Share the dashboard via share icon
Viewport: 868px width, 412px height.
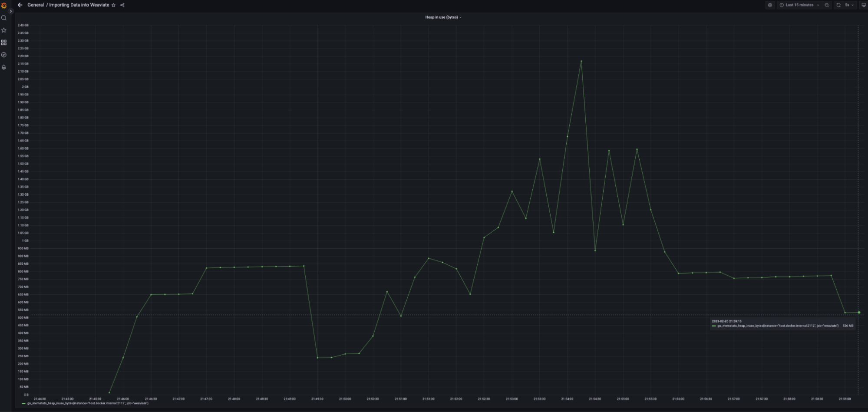[x=122, y=5]
